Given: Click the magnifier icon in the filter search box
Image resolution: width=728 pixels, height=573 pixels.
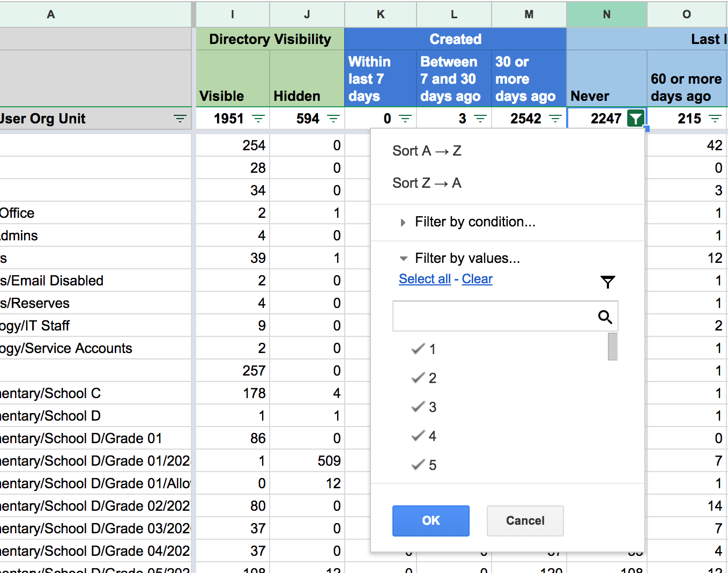Looking at the screenshot, I should (605, 317).
